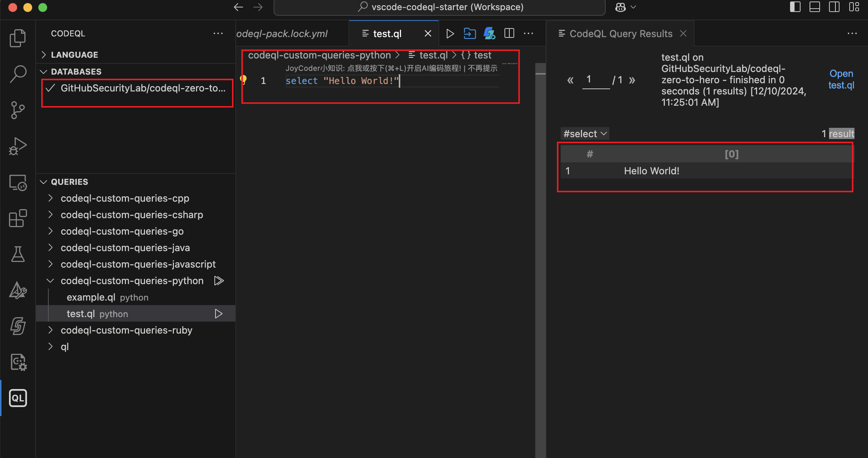Toggle the bottom panel visibility
The image size is (868, 458).
tap(814, 7)
